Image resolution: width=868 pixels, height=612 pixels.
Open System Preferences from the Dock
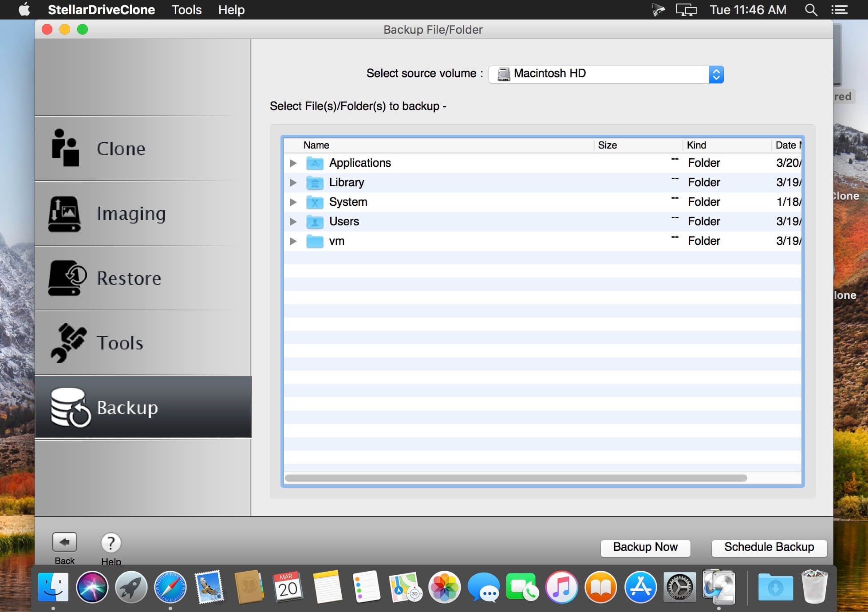679,587
